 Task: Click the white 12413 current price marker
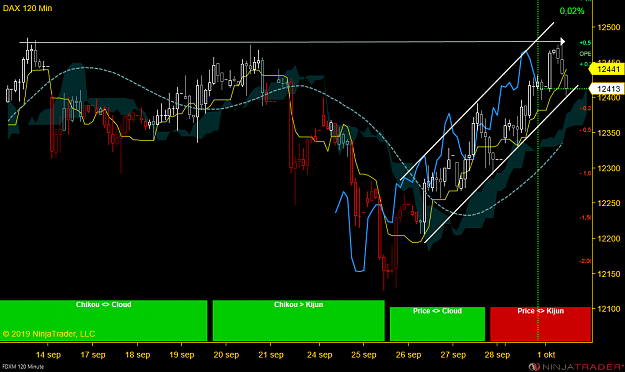point(606,89)
